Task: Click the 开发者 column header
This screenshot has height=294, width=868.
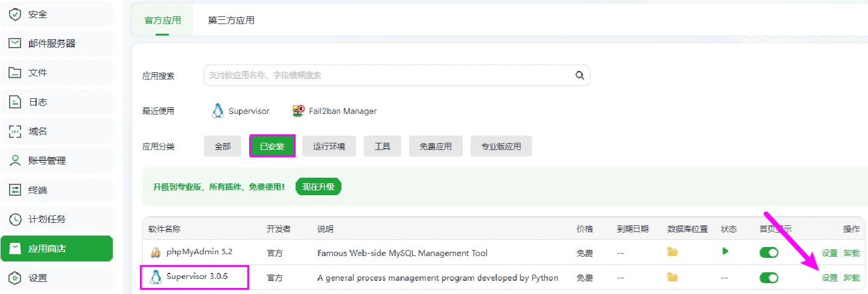Action: point(279,229)
